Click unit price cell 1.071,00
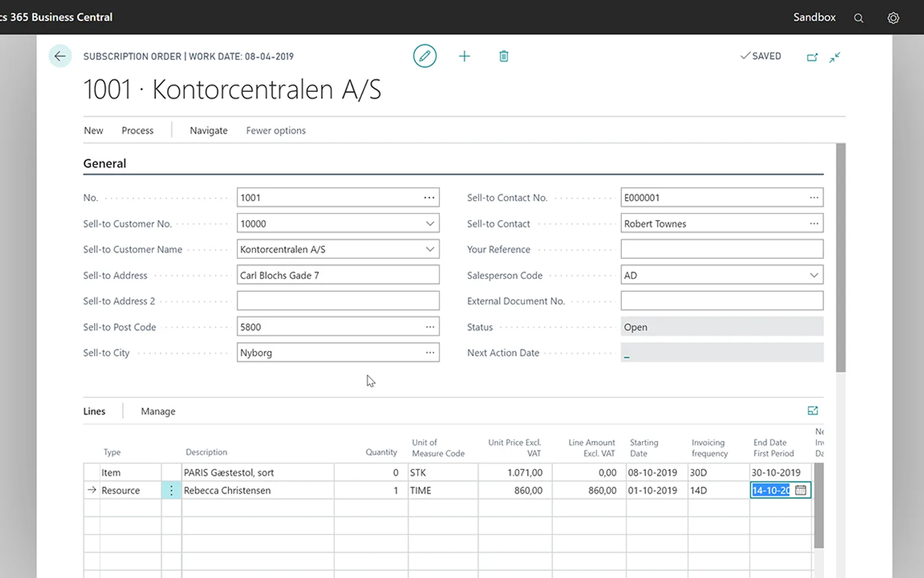The width and height of the screenshot is (924, 578). point(515,472)
